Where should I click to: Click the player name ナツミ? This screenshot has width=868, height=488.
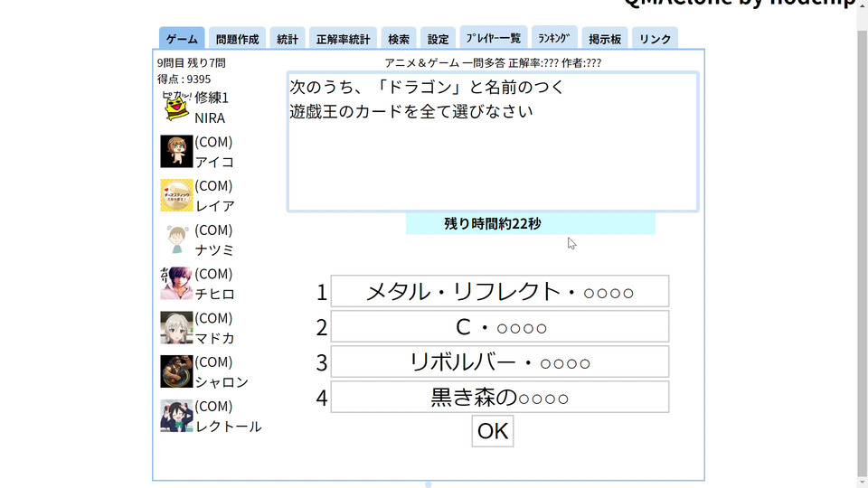coord(215,250)
